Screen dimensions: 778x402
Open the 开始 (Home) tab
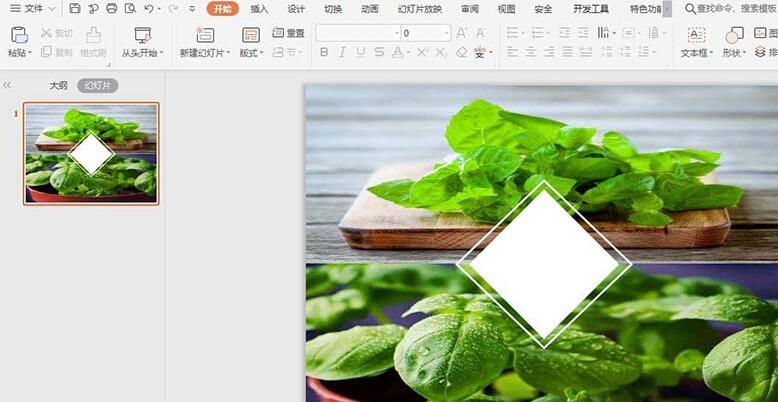(223, 8)
